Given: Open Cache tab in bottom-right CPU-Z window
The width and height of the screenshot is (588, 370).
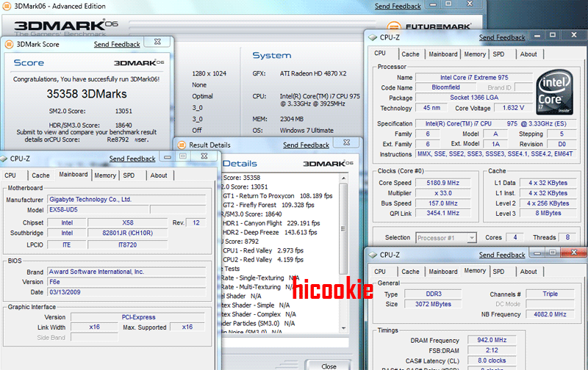Looking at the screenshot, I should 410,272.
